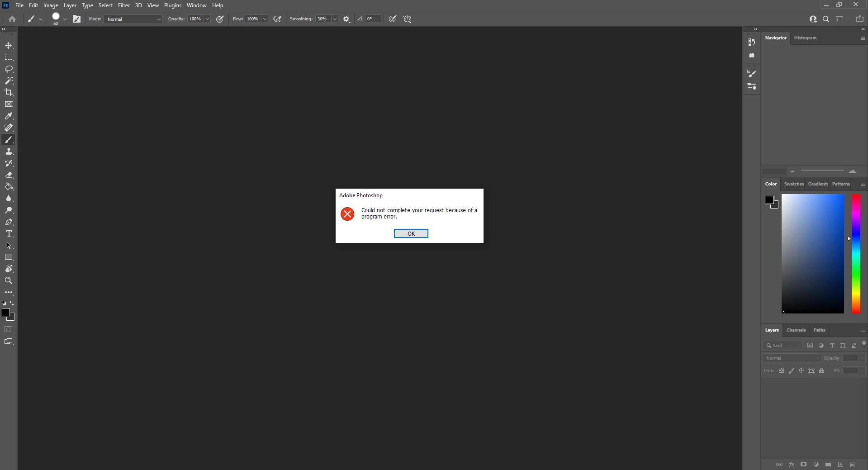
Task: Select the Path Selection tool
Action: [x=9, y=246]
